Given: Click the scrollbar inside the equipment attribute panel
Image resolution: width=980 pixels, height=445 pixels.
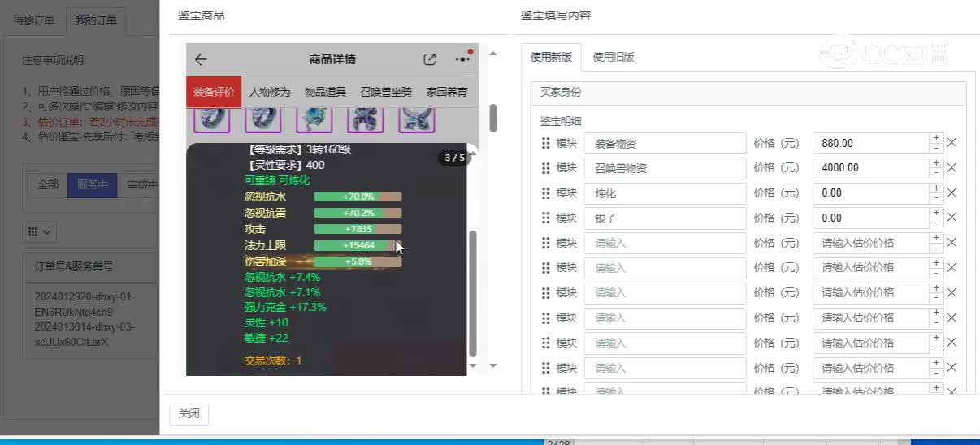Looking at the screenshot, I should tap(473, 292).
